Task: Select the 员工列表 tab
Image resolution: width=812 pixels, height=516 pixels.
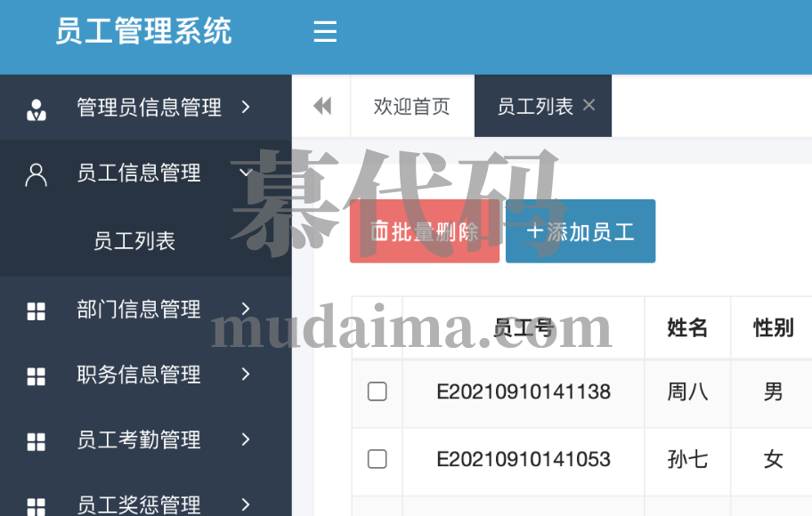Action: pos(534,107)
